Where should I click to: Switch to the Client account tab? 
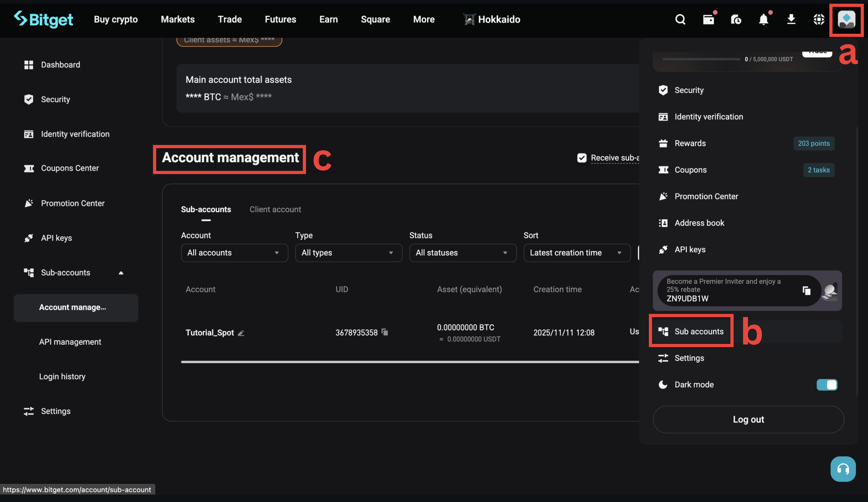275,209
